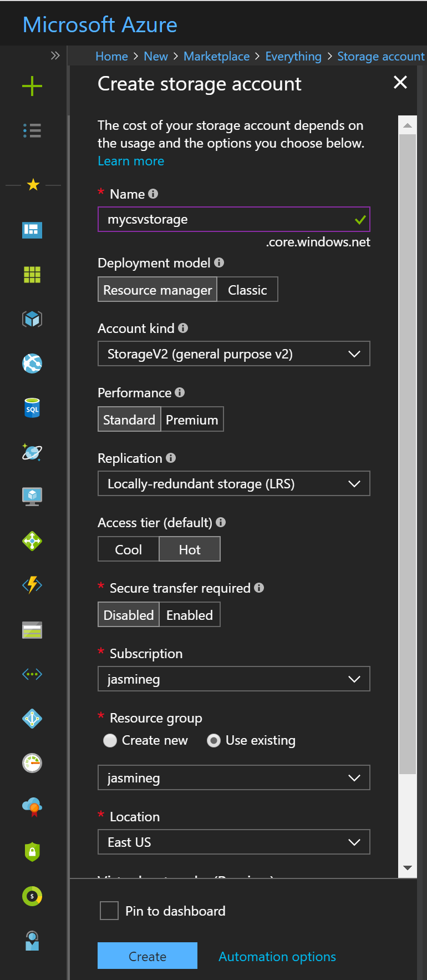Image resolution: width=427 pixels, height=980 pixels.
Task: Set secure transfer to Enabled
Action: pyautogui.click(x=190, y=615)
